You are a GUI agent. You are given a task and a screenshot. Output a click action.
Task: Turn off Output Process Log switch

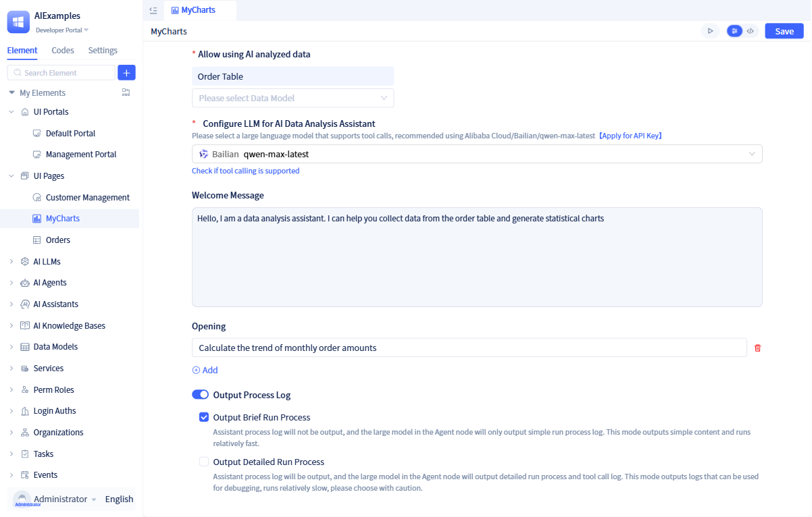[201, 395]
